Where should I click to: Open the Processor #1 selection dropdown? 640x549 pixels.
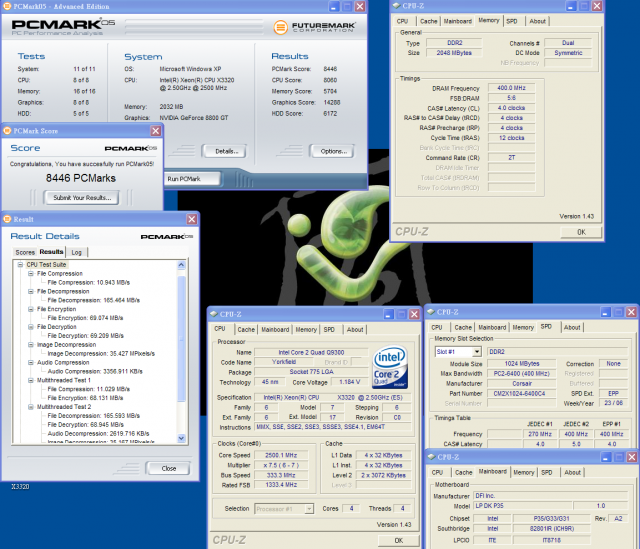[309, 509]
